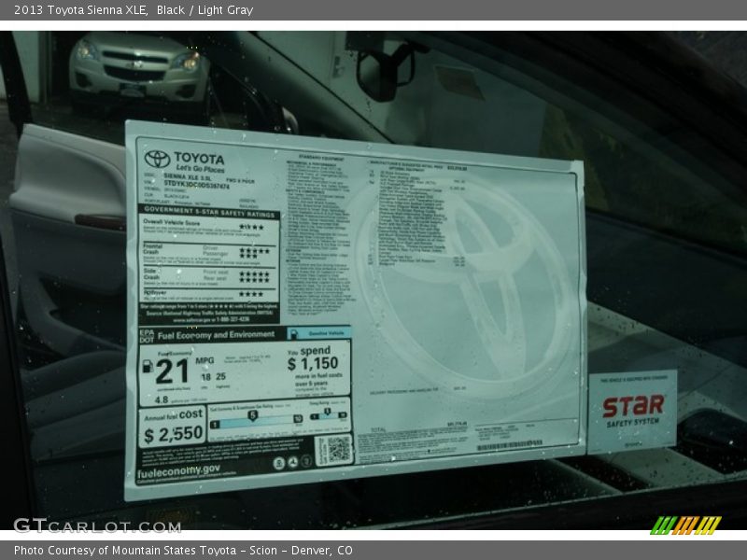This screenshot has height=560, width=747.
Task: Click the STAR Safety System sticker
Action: 633,411
